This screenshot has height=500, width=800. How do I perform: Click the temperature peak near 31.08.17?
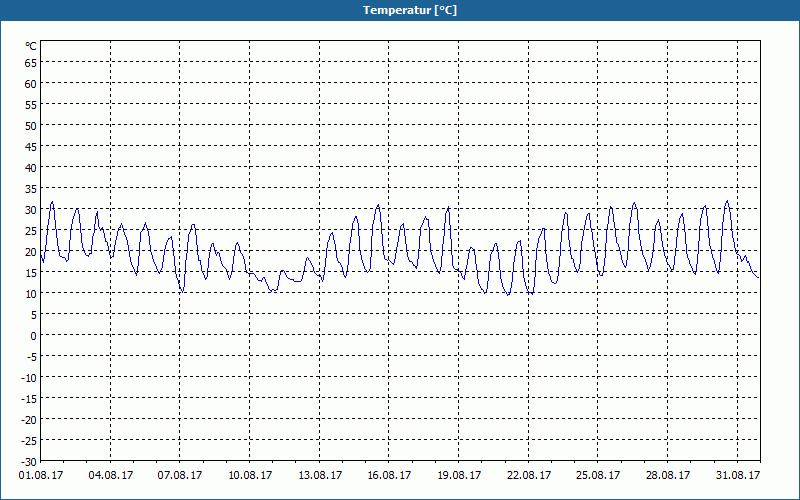[727, 201]
